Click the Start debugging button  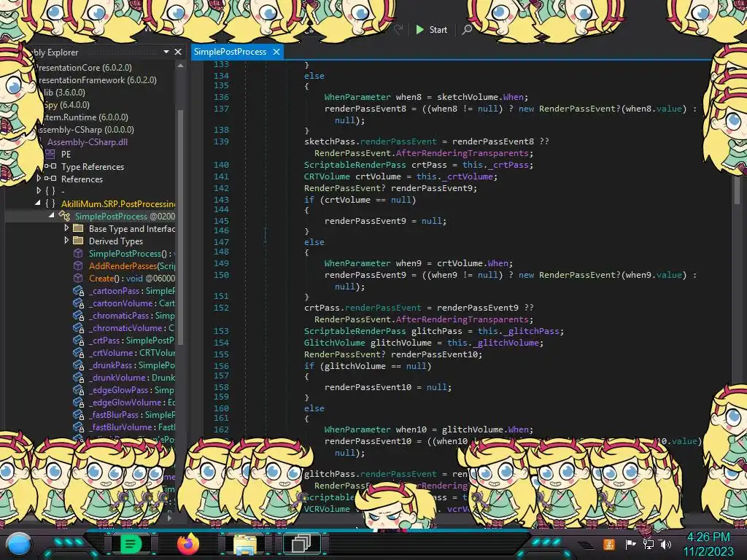pyautogui.click(x=432, y=29)
